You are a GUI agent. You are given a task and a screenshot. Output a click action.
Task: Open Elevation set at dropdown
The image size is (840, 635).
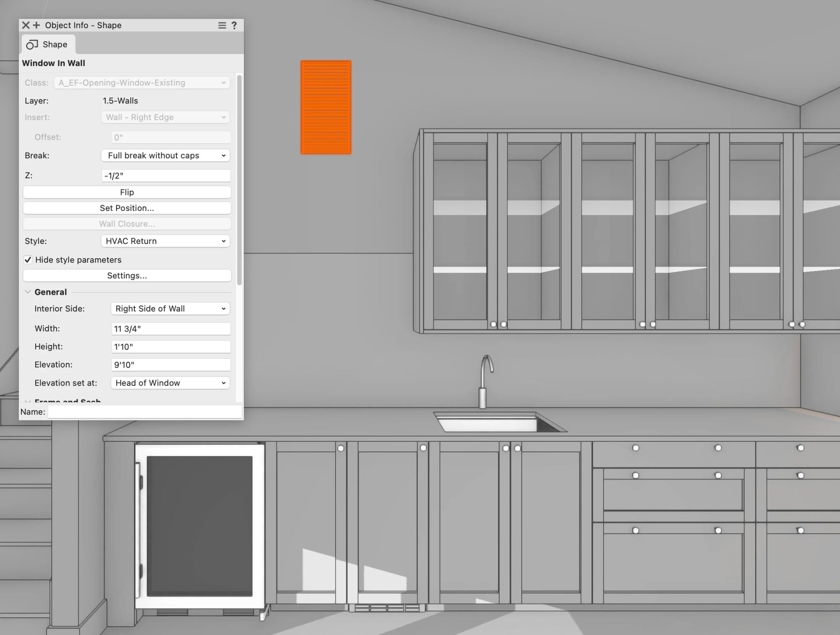point(170,383)
